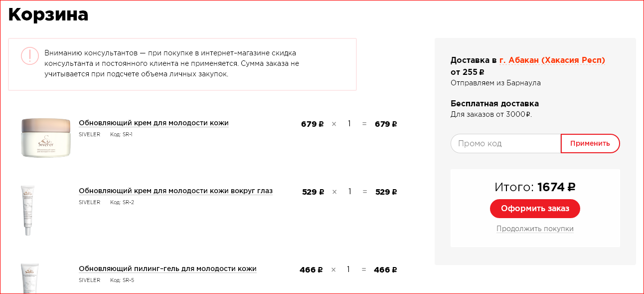Open 'Обновляющий крем для молодости кожи' product link
Image resolution: width=644 pixels, height=294 pixels.
coord(154,123)
